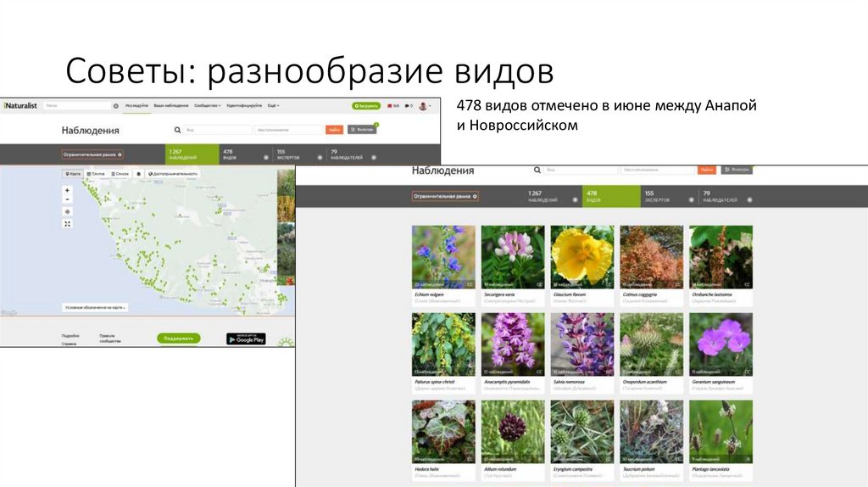
Task: Open the Onopordum acanthium thumbnail
Action: click(652, 344)
